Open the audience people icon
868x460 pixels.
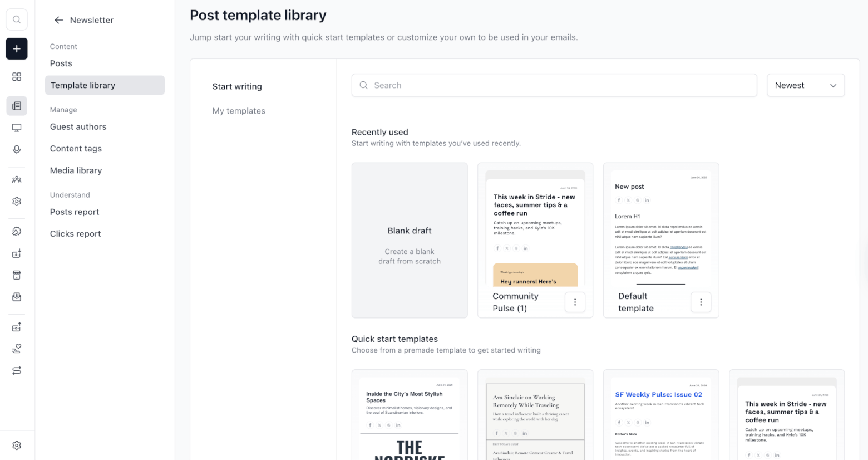click(17, 180)
